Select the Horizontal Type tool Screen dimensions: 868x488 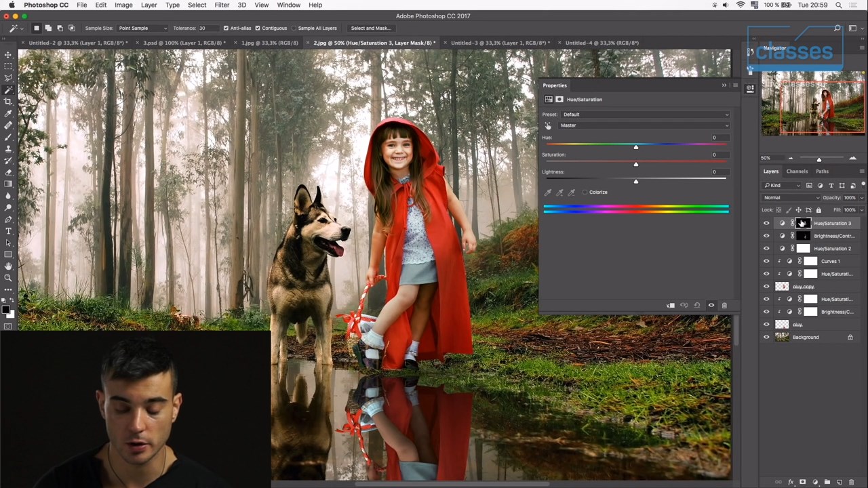point(8,231)
